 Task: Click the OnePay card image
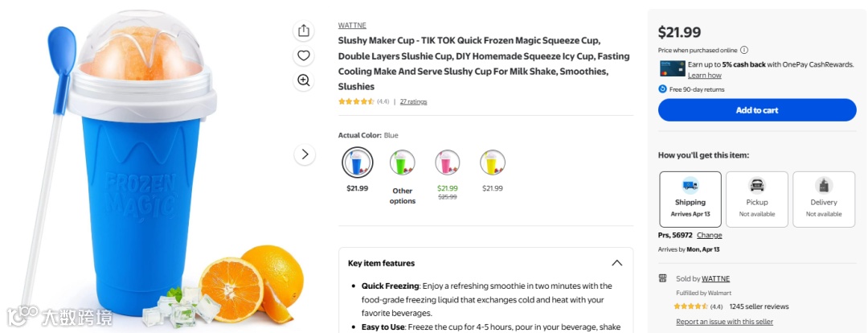[672, 68]
